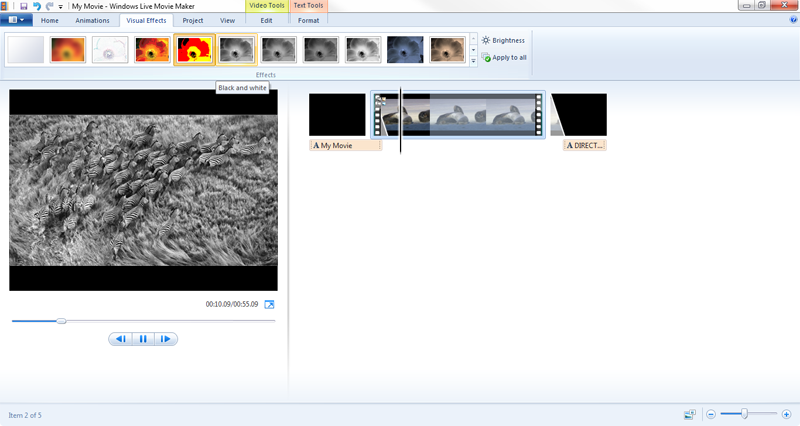Image resolution: width=800 pixels, height=426 pixels.
Task: Open the Text Tools Format tab
Action: 309,20
